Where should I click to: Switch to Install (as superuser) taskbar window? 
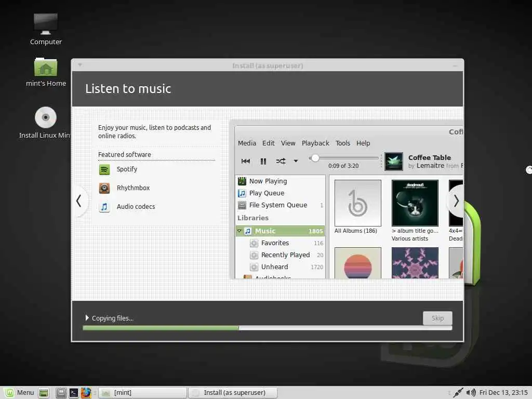coord(233,393)
